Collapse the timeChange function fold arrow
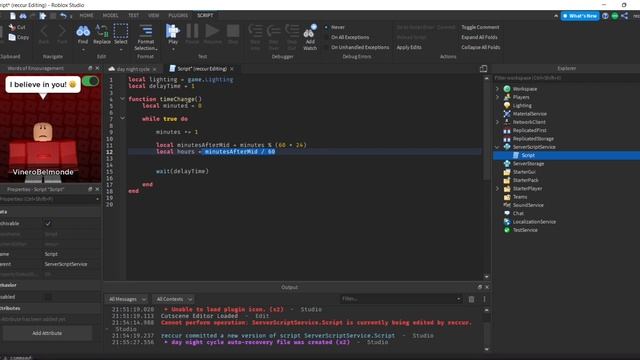Image resolution: width=640 pixels, height=360 pixels. click(122, 99)
